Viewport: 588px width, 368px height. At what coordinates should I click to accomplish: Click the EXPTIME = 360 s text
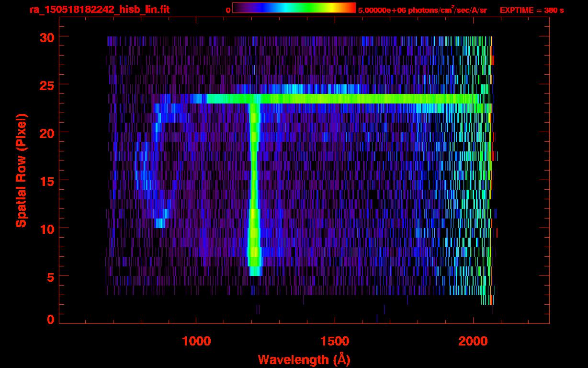coord(531,10)
